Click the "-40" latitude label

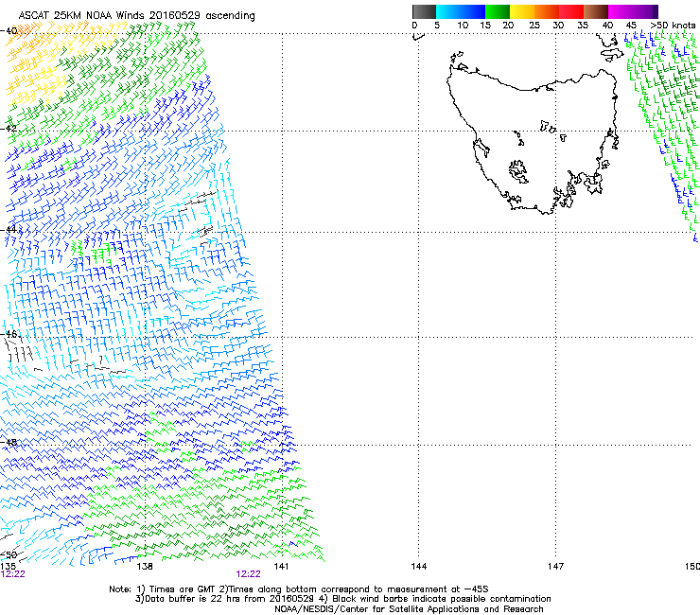click(9, 31)
